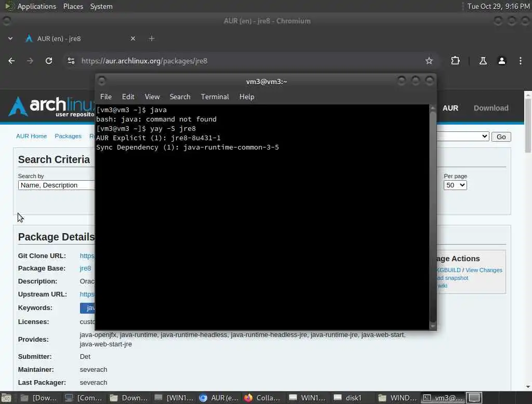Open a new tab with the plus button

(x=152, y=38)
